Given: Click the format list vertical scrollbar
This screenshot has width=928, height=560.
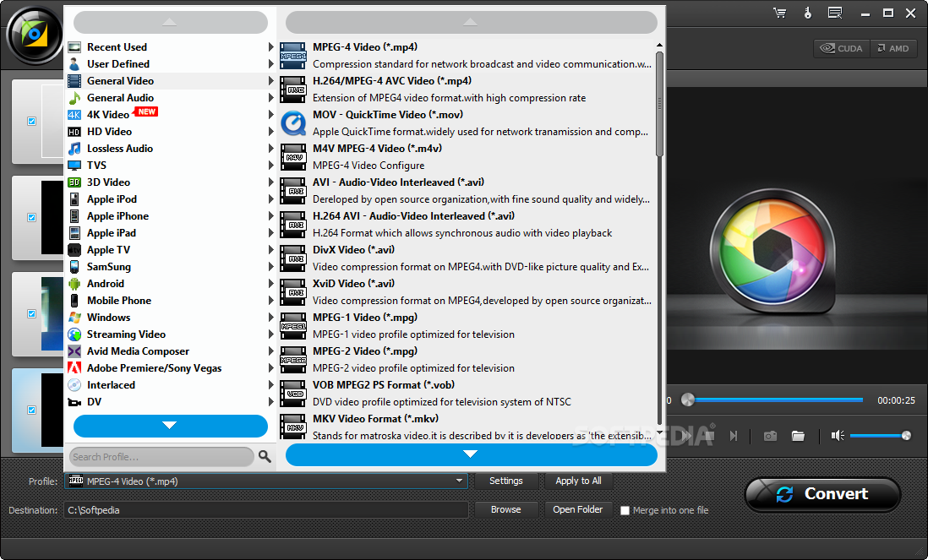Looking at the screenshot, I should [659, 104].
